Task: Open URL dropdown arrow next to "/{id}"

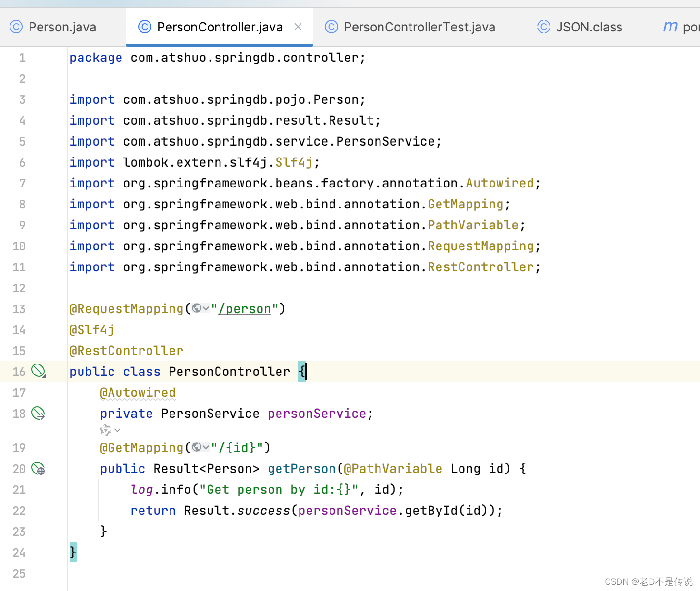Action: 206,448
